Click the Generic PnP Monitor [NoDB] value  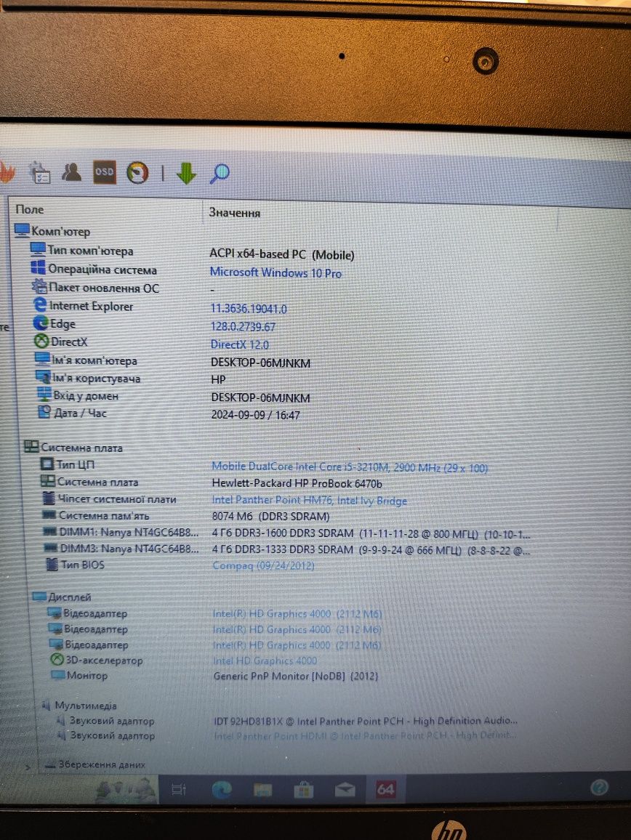tap(296, 676)
